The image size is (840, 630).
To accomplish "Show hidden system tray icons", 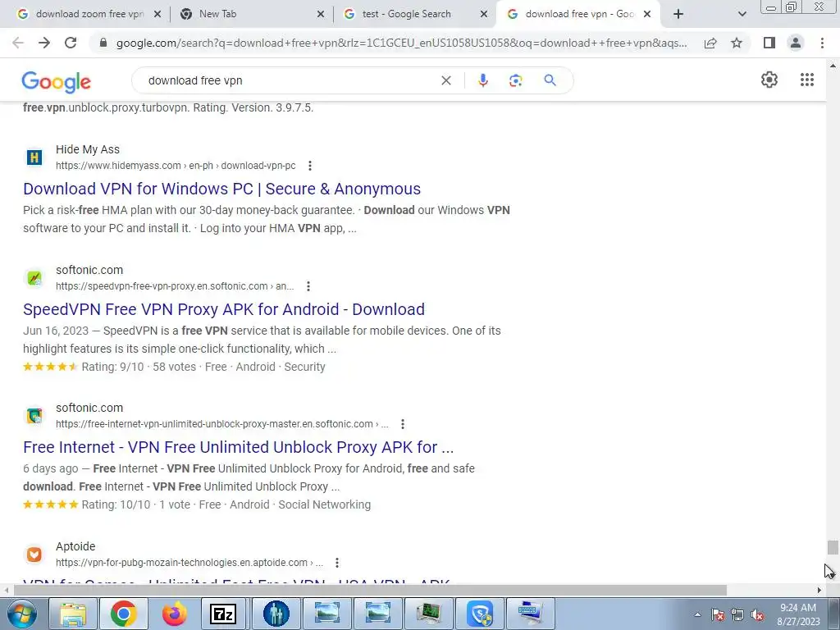I will coord(697,614).
